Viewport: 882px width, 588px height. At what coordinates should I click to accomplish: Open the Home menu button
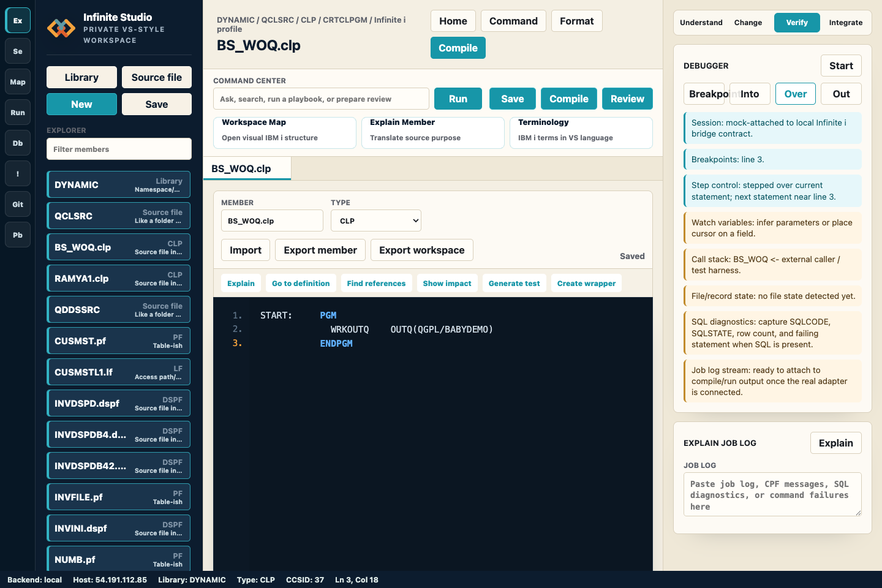tap(453, 21)
